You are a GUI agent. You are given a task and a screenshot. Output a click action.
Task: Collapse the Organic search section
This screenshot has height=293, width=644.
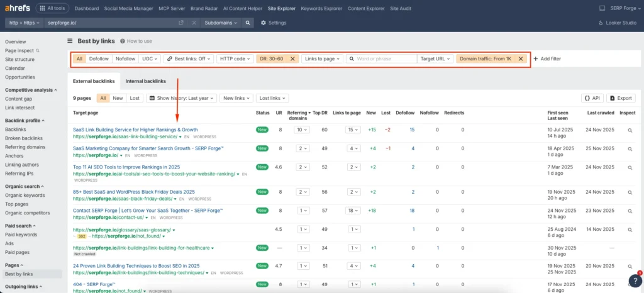coord(25,186)
